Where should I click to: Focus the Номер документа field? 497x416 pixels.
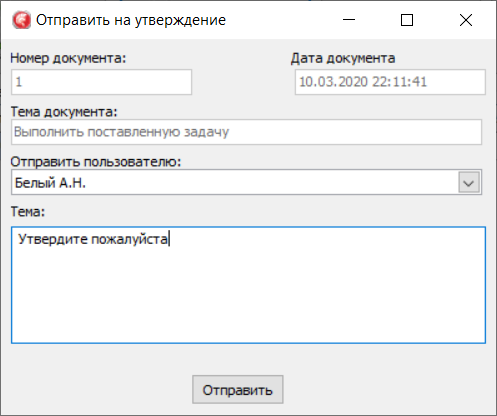(102, 82)
